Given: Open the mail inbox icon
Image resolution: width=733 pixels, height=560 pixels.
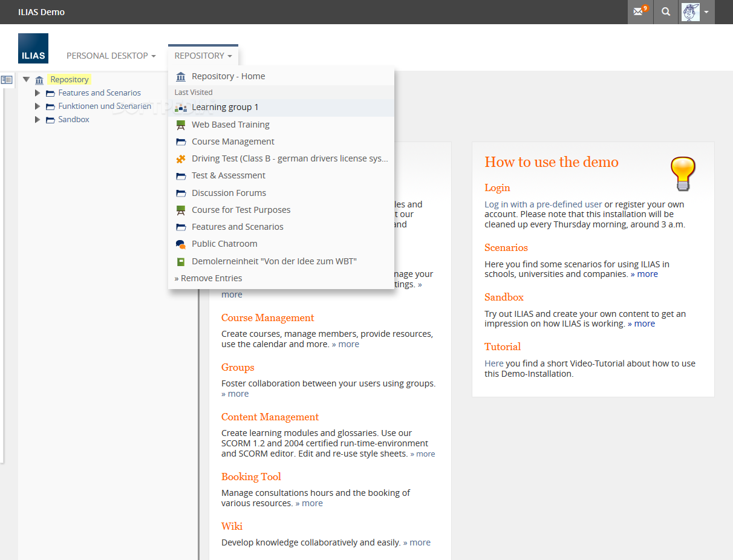Looking at the screenshot, I should [x=640, y=11].
